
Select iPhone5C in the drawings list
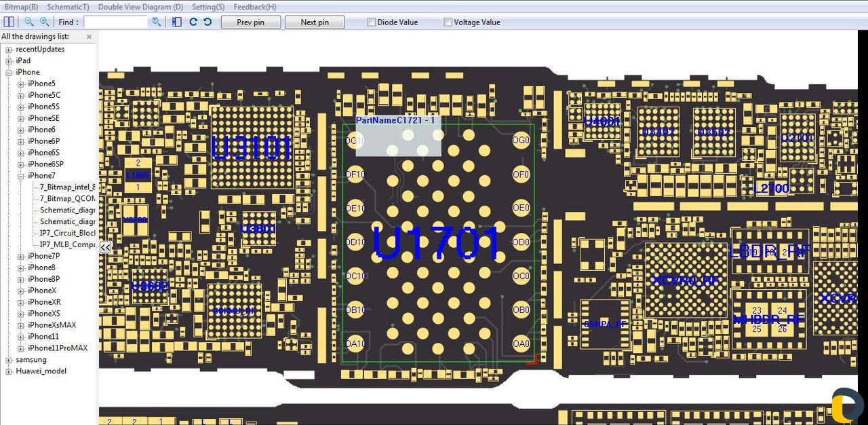pyautogui.click(x=44, y=96)
